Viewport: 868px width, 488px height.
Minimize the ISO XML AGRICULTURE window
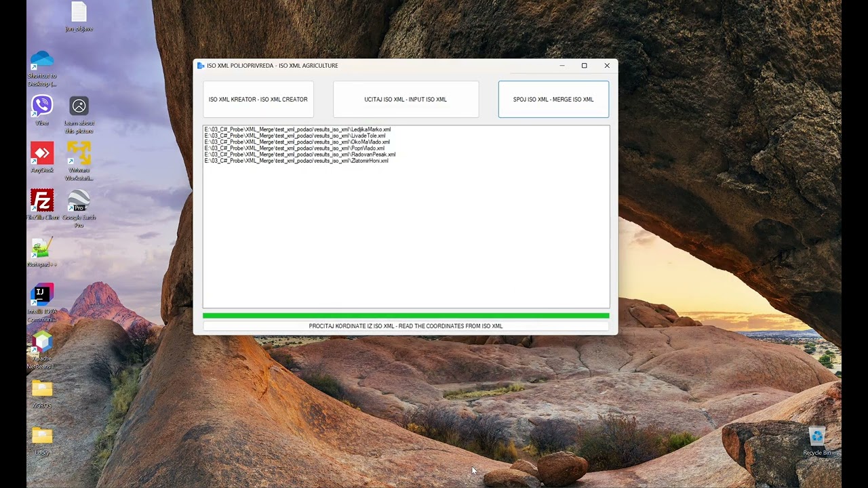(561, 66)
